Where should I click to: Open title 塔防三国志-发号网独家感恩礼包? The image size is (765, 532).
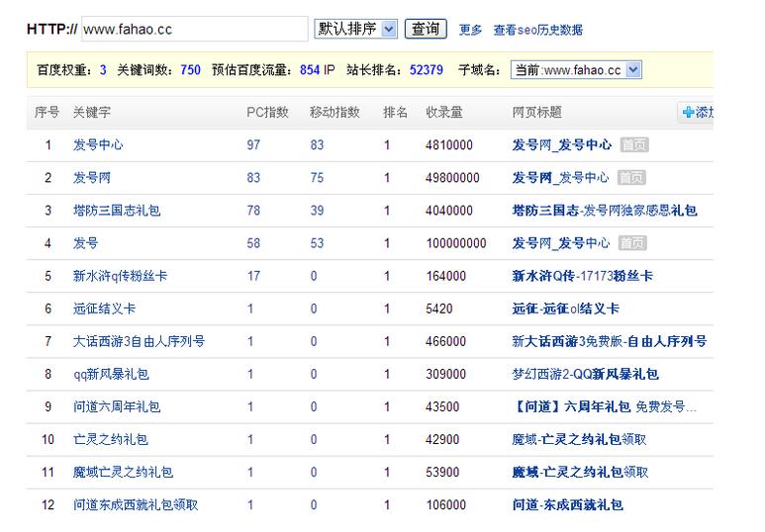(604, 211)
